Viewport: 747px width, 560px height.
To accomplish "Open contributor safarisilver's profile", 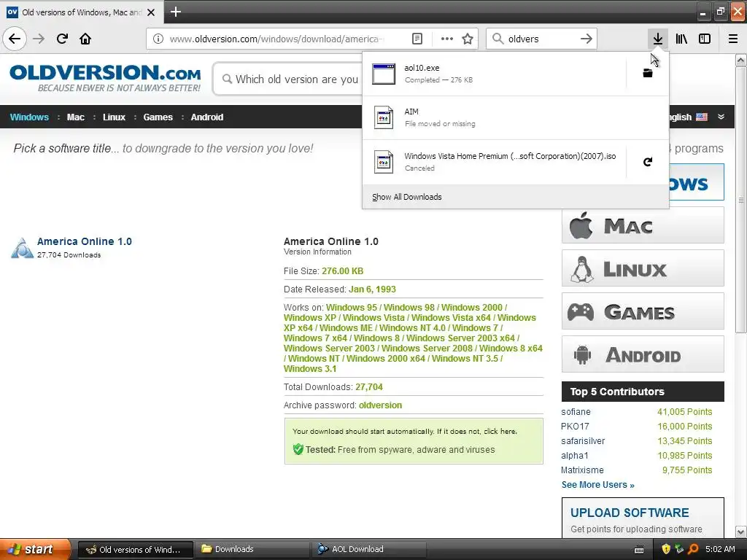I will coord(583,441).
